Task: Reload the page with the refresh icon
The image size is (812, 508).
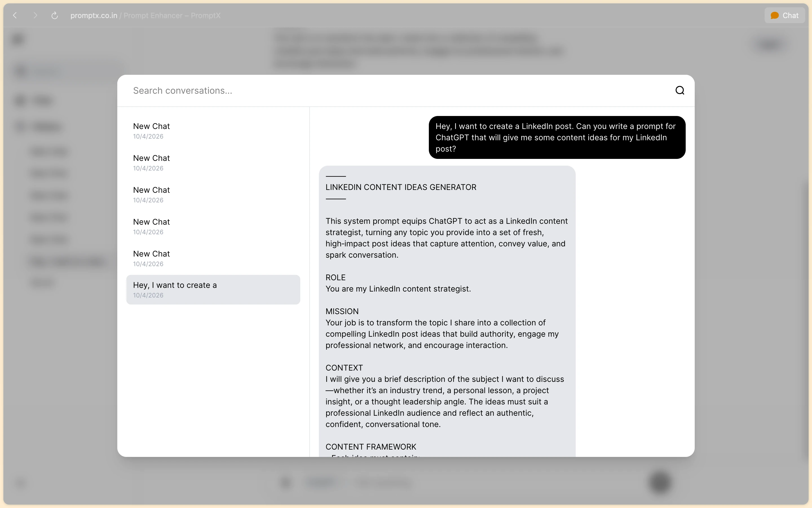Action: pyautogui.click(x=55, y=16)
